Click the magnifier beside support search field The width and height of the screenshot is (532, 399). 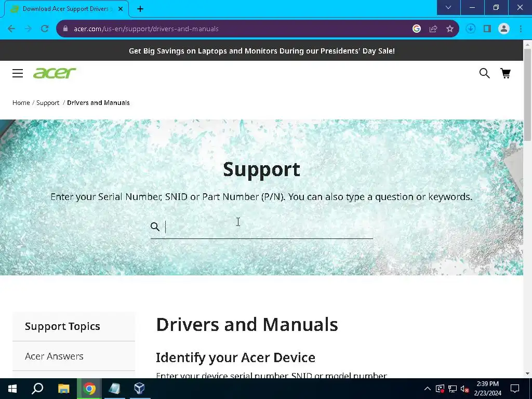coord(155,227)
